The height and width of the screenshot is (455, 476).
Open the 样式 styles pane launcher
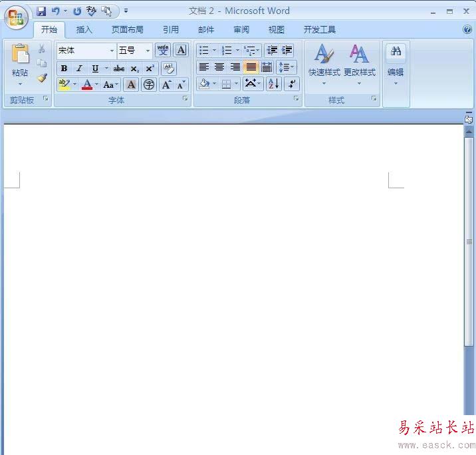pos(374,98)
